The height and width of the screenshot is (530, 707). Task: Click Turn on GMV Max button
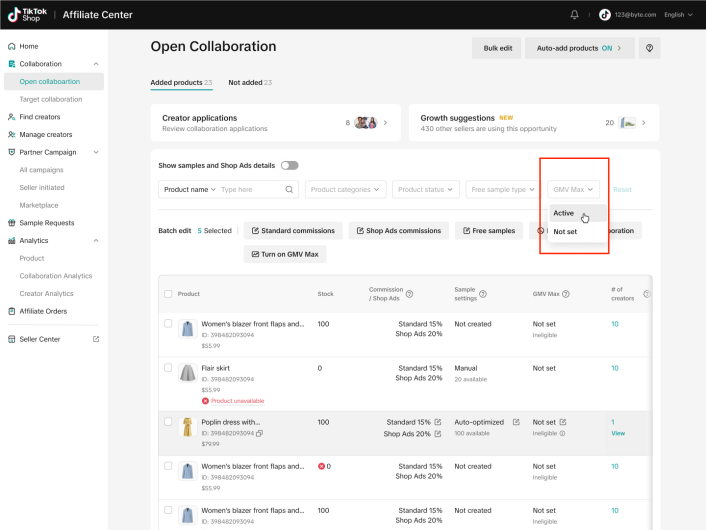tap(284, 254)
